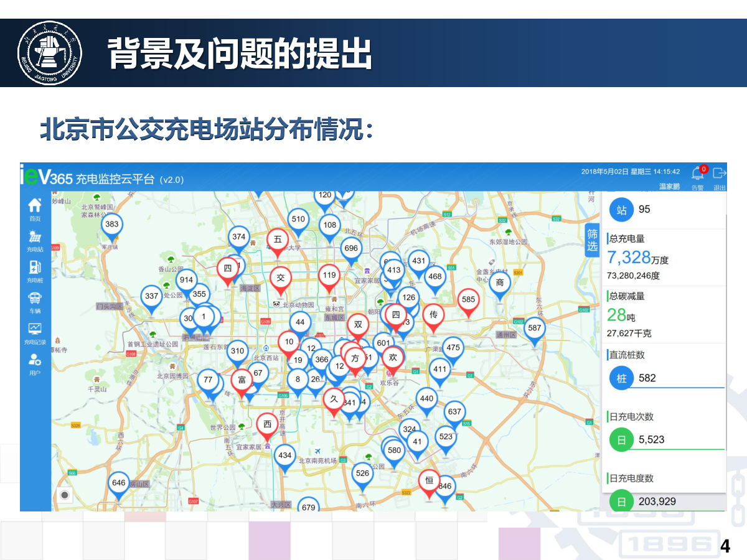747x560 pixels.
Task: Select the blue 商 station marker
Action: click(500, 286)
